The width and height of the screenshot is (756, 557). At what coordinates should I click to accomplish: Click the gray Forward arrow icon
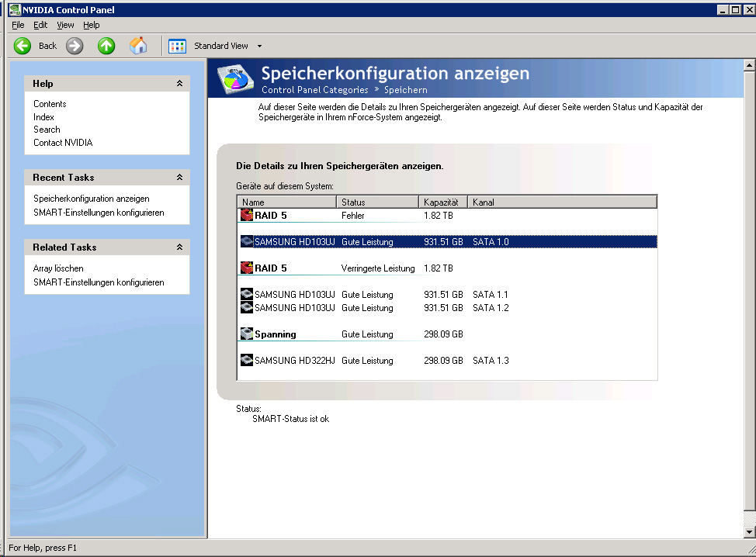pyautogui.click(x=75, y=46)
